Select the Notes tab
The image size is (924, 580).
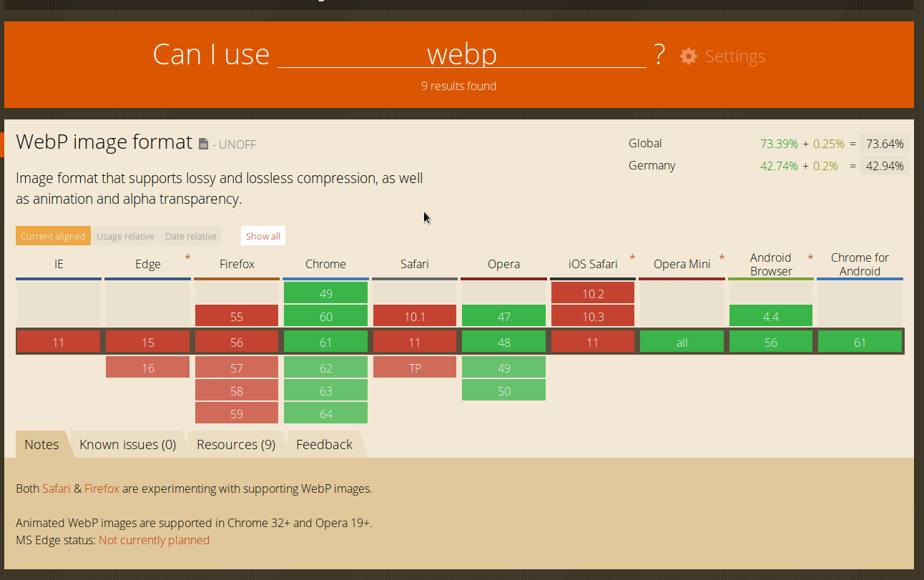[x=41, y=444]
